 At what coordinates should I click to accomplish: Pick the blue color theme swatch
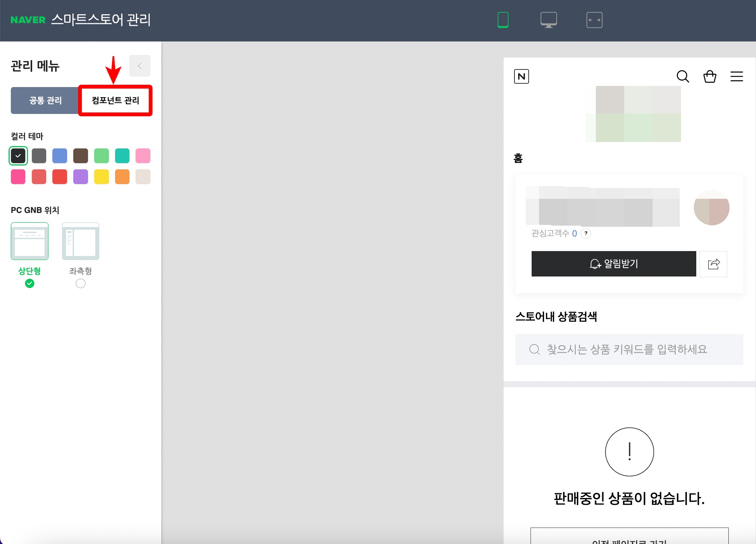[x=60, y=156]
